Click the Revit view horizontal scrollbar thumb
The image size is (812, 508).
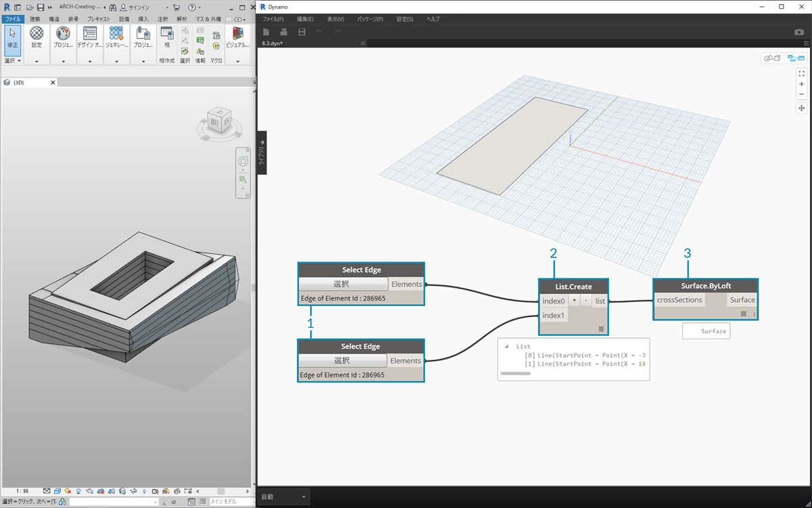[x=220, y=491]
